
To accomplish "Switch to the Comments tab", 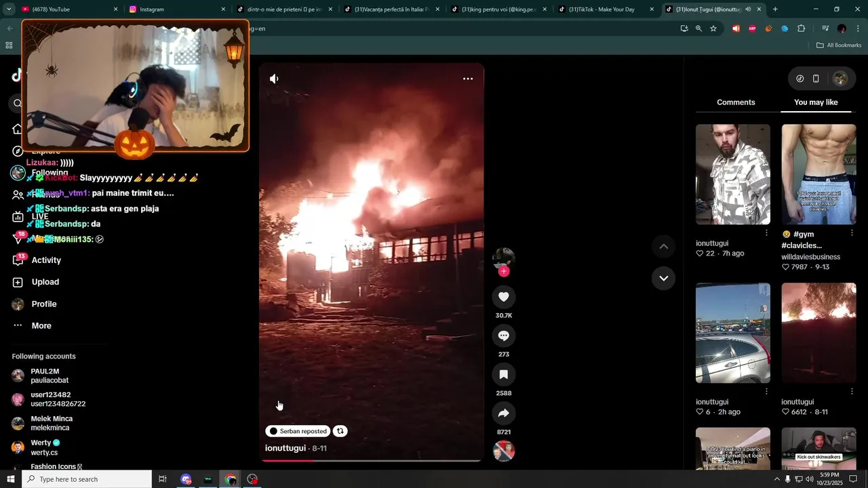I will [x=736, y=102].
